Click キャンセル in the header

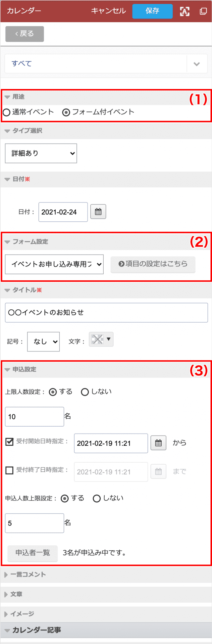tap(109, 11)
